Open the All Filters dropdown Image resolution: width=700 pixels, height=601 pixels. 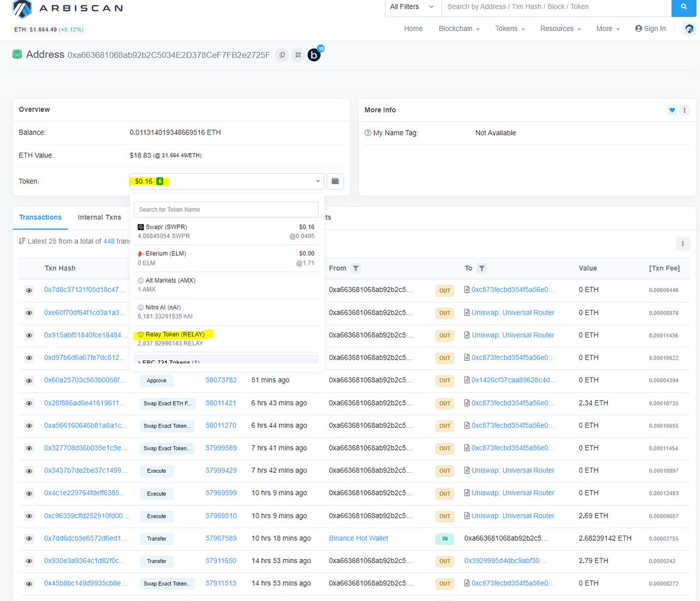(412, 7)
